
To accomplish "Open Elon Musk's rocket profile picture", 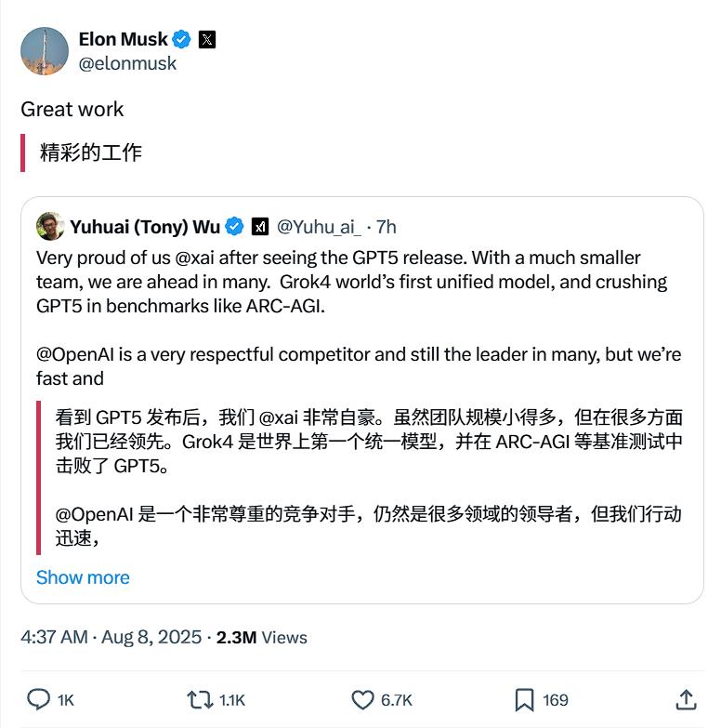I will [45, 51].
